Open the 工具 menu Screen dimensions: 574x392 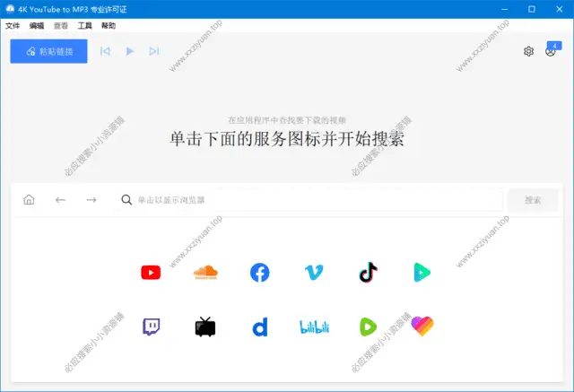tap(84, 26)
